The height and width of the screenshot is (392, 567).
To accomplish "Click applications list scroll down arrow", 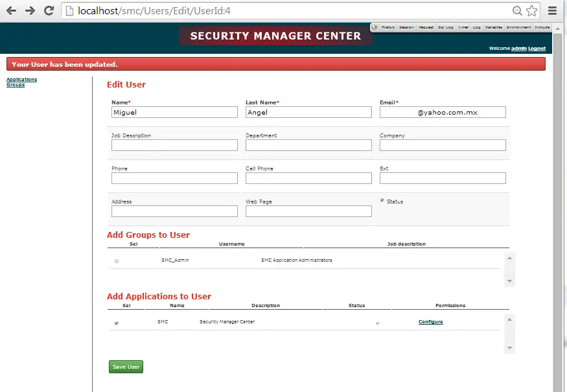I will 509,348.
